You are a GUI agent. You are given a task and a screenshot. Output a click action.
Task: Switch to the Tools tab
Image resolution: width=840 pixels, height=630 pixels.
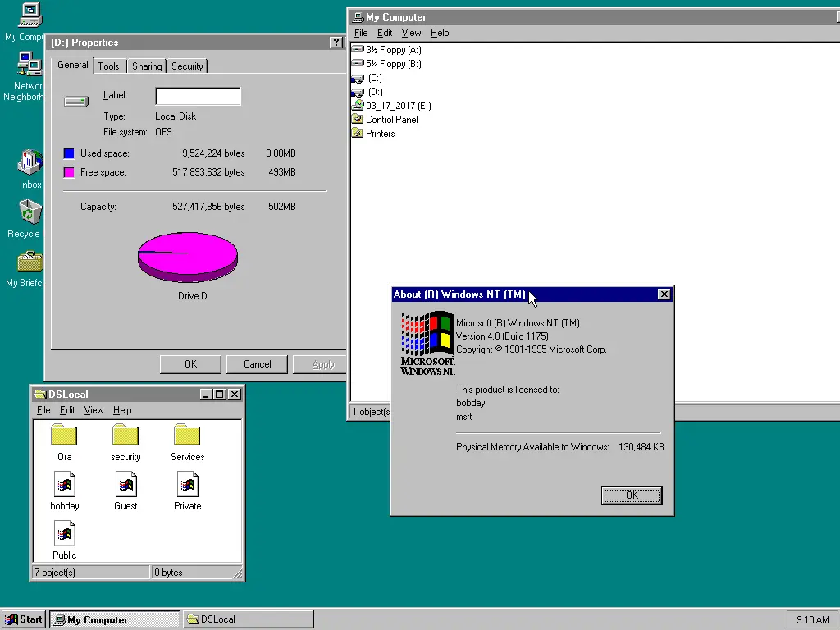pyautogui.click(x=109, y=66)
